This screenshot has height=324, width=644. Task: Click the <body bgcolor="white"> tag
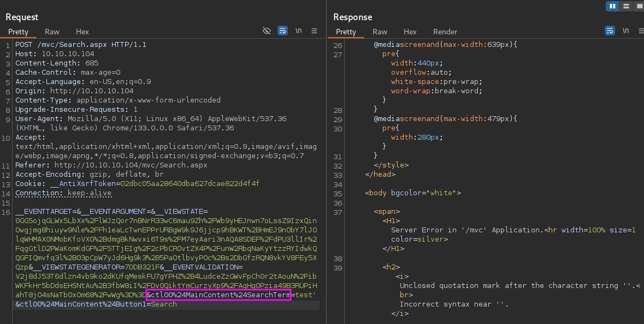click(x=413, y=193)
